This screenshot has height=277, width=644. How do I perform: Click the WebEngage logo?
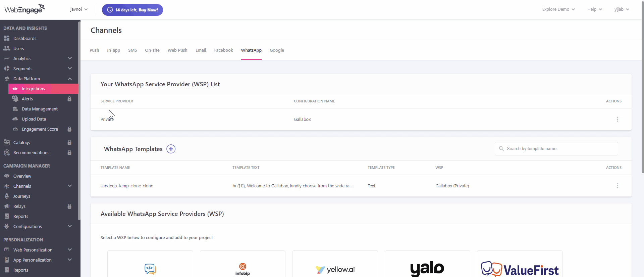tap(25, 9)
